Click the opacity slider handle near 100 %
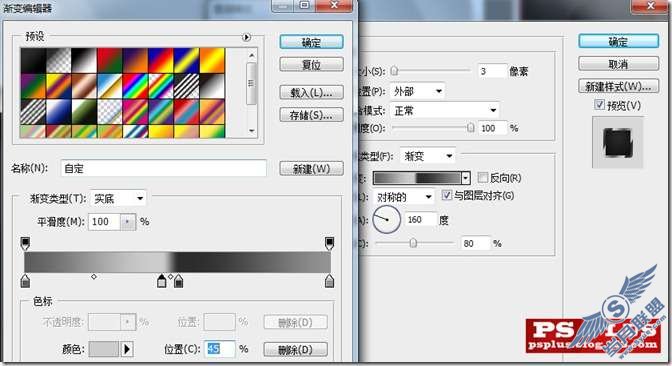This screenshot has width=672, height=366. pyautogui.click(x=471, y=127)
